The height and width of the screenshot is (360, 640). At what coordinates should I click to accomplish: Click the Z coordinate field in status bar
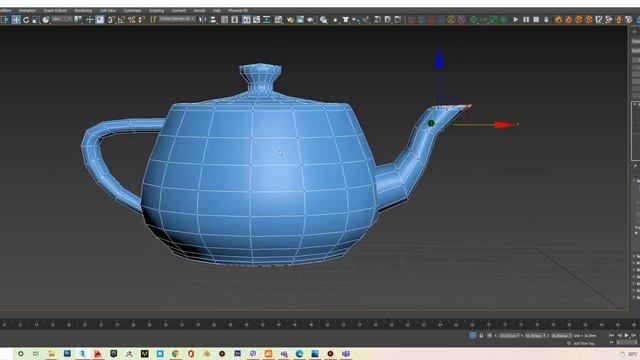click(x=562, y=336)
